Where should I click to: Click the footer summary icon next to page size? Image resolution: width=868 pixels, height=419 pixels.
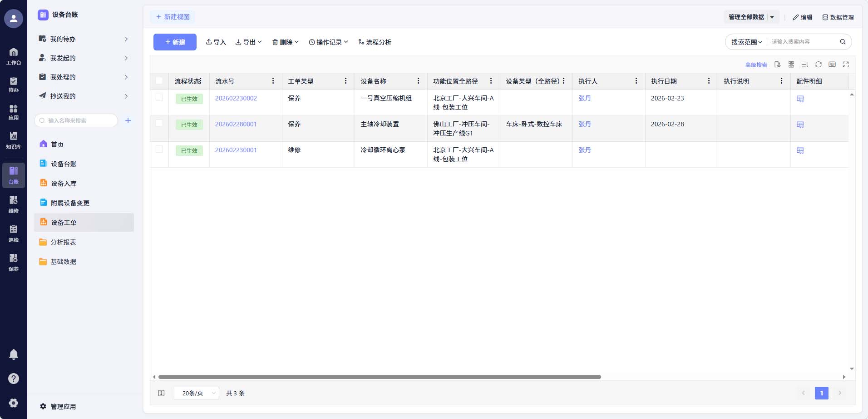(x=161, y=393)
